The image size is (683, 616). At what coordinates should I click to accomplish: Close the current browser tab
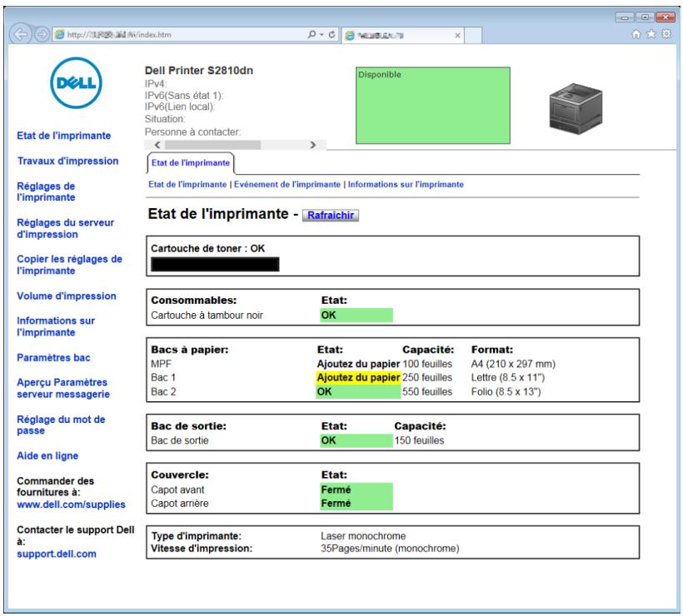pyautogui.click(x=457, y=35)
